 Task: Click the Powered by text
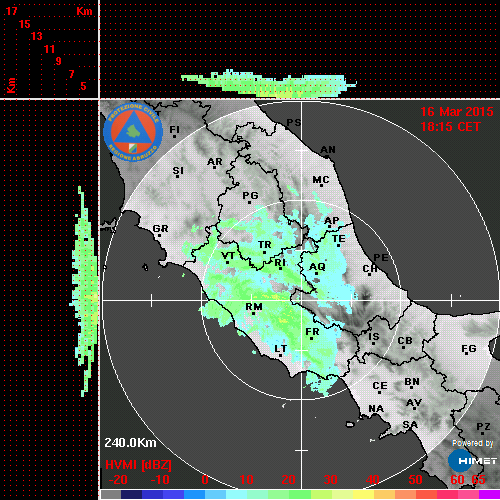point(473,443)
